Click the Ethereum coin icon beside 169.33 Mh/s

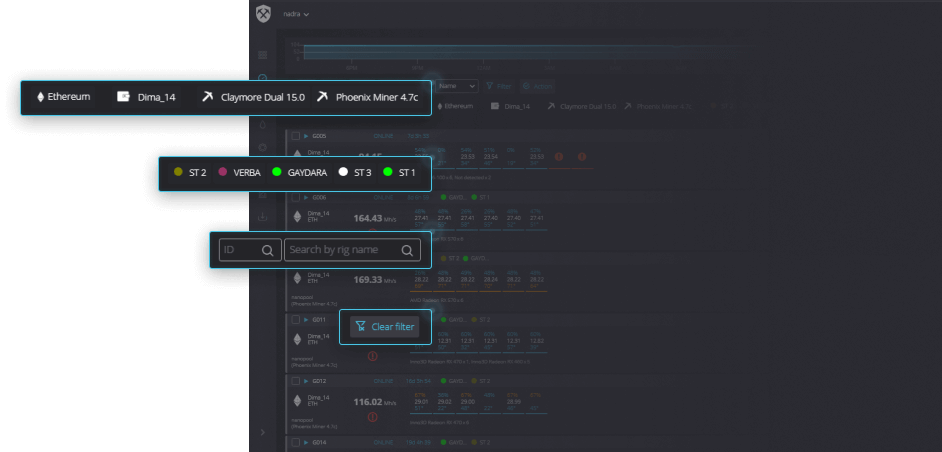(x=297, y=278)
